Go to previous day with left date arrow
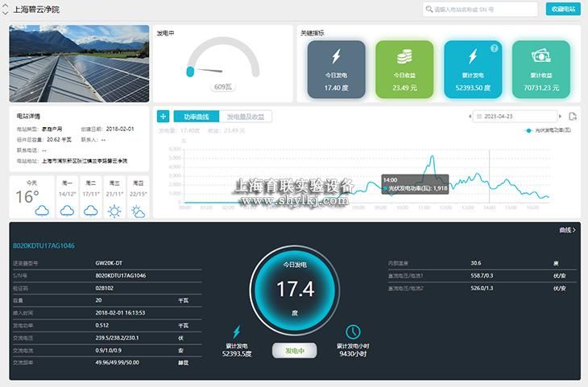 coord(470,117)
